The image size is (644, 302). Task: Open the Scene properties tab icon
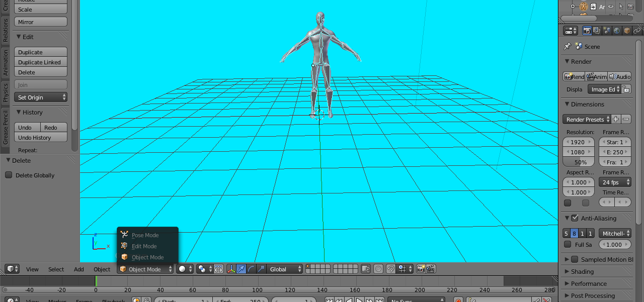(x=607, y=31)
